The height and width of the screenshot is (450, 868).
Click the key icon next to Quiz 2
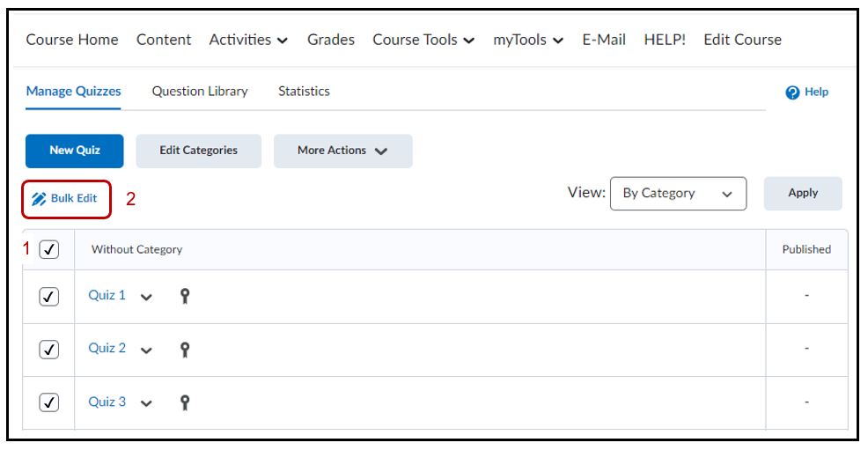coord(186,349)
